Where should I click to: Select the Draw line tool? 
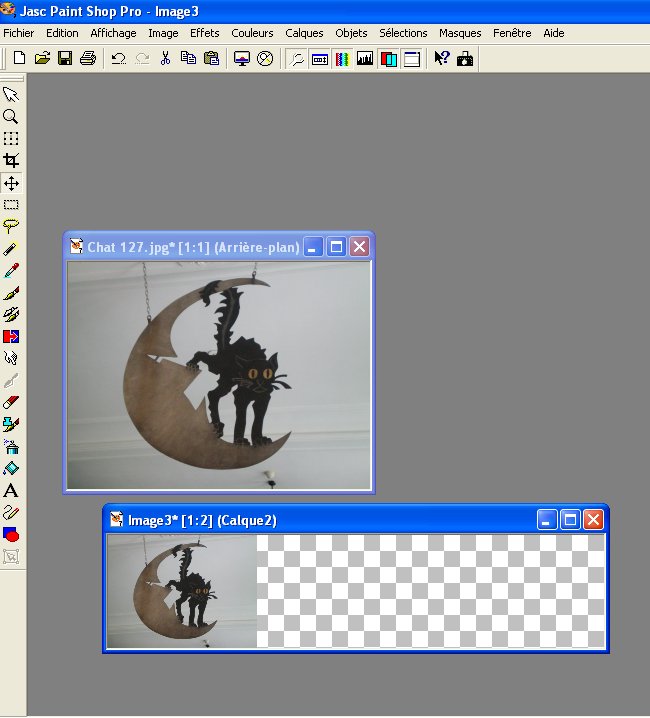pos(11,512)
